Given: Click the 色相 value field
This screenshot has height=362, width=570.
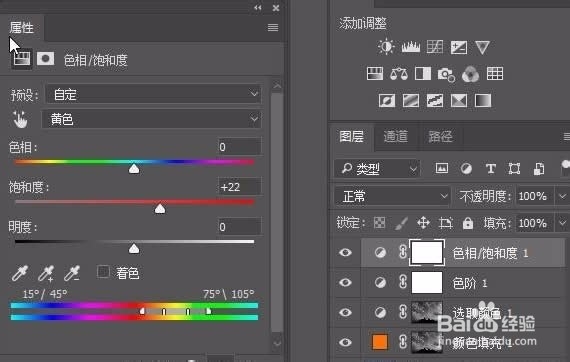Looking at the screenshot, I should [239, 147].
